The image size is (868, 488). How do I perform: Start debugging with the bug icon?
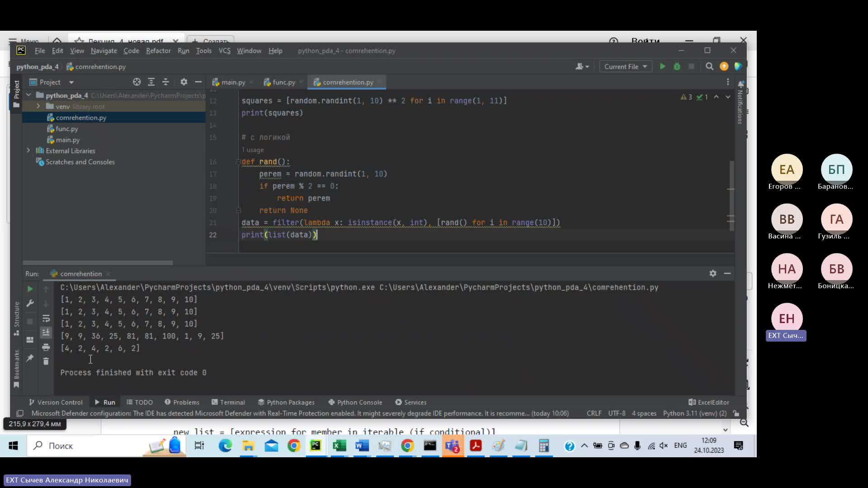677,66
